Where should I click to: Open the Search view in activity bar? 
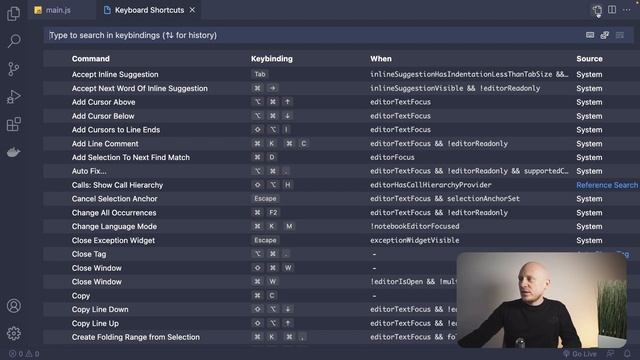tap(14, 41)
